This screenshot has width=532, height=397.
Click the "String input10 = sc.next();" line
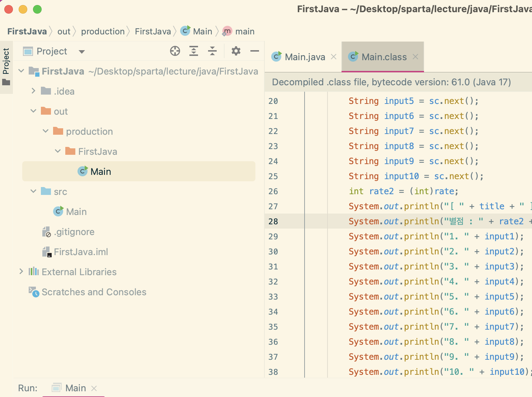click(416, 176)
